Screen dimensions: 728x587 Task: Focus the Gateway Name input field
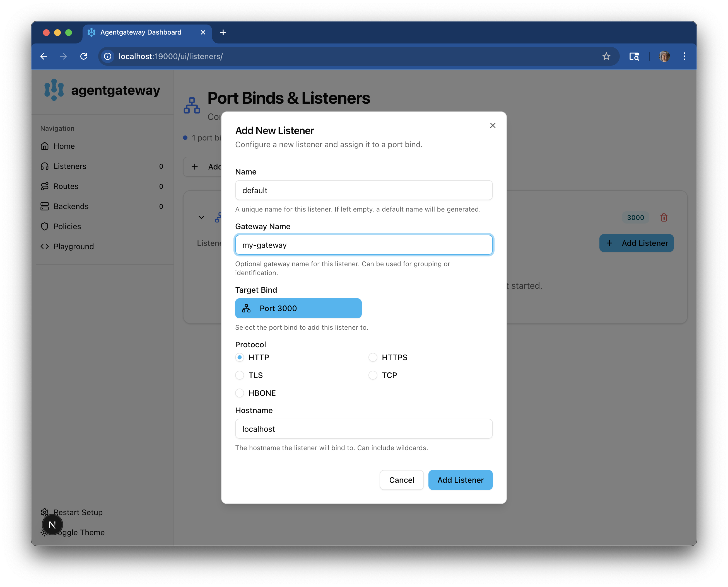coord(364,245)
